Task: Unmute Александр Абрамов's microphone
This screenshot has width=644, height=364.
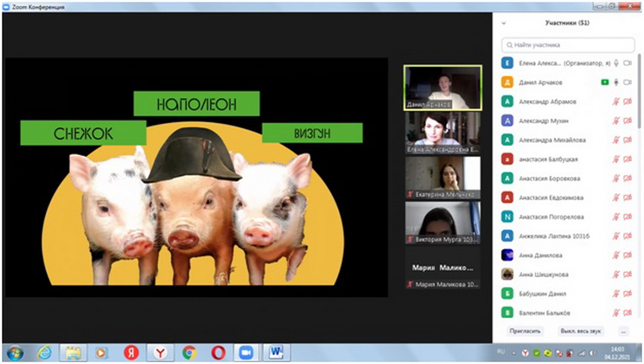Action: click(616, 102)
